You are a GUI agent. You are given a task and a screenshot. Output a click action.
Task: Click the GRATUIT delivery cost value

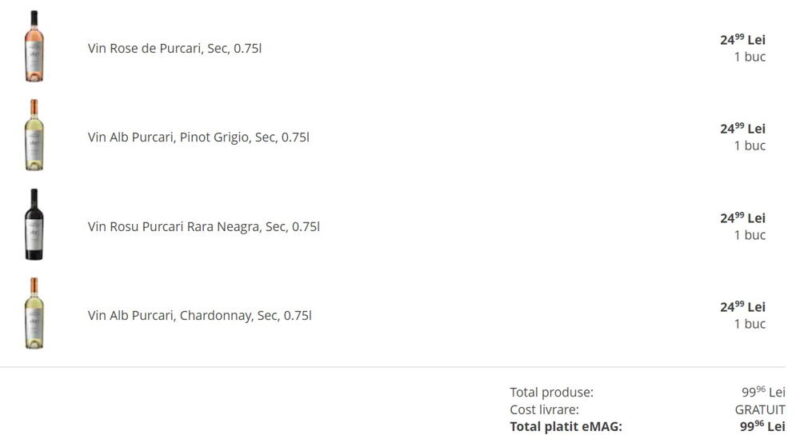click(760, 410)
